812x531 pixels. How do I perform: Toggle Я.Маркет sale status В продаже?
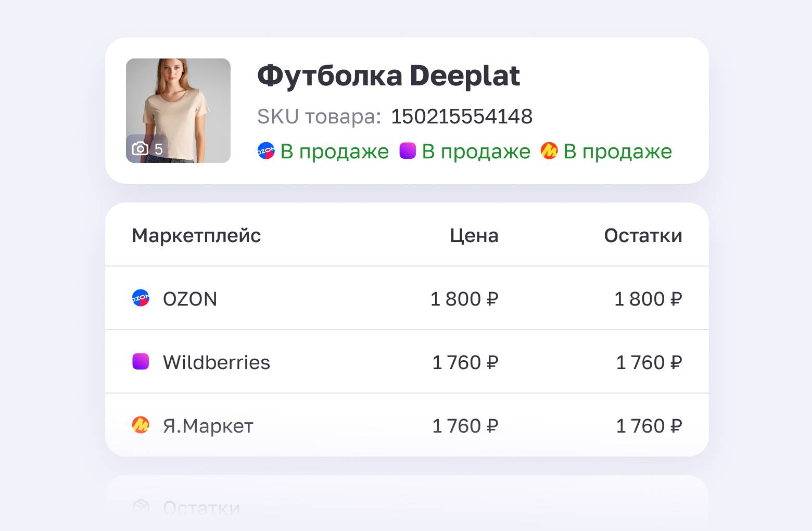pos(618,151)
